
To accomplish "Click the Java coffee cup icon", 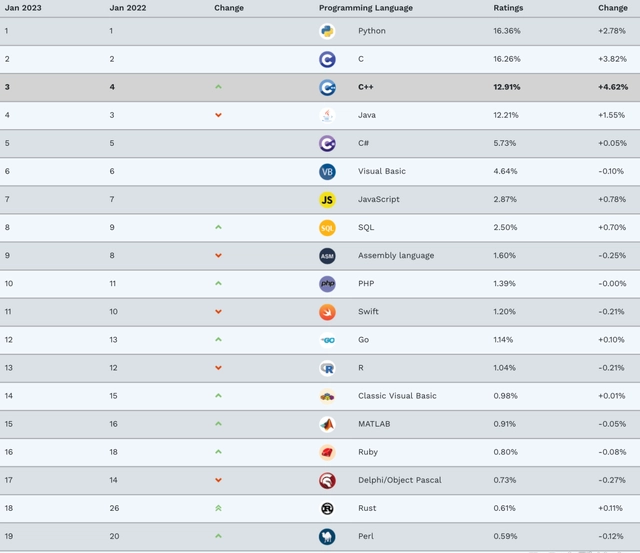I will tap(327, 115).
